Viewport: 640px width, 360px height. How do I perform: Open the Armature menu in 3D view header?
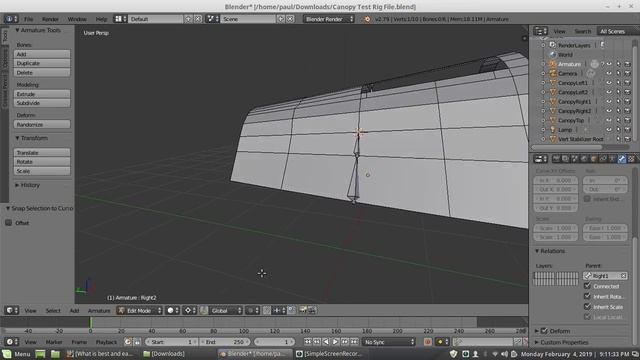pos(99,310)
